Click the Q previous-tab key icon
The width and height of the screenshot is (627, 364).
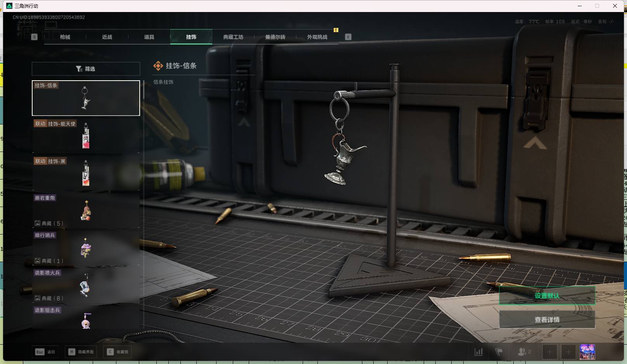click(34, 37)
